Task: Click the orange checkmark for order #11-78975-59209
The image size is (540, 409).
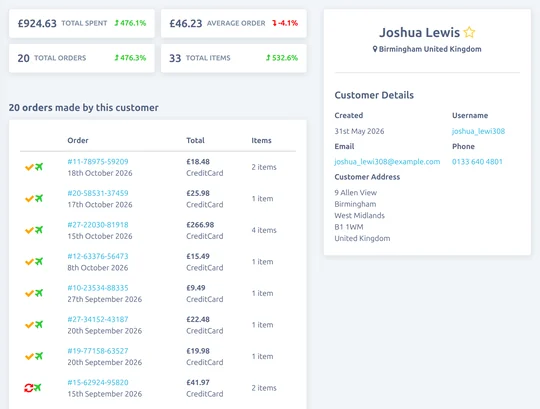Action: click(29, 167)
